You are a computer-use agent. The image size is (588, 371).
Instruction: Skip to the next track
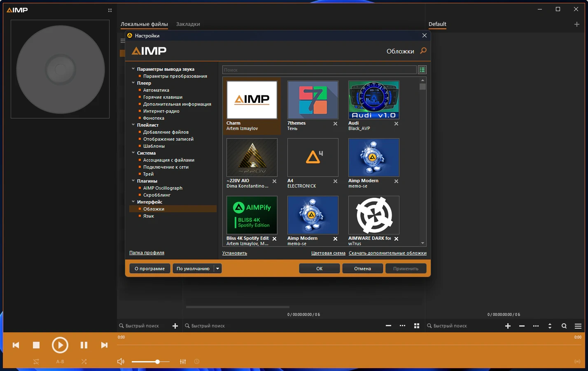(x=104, y=345)
